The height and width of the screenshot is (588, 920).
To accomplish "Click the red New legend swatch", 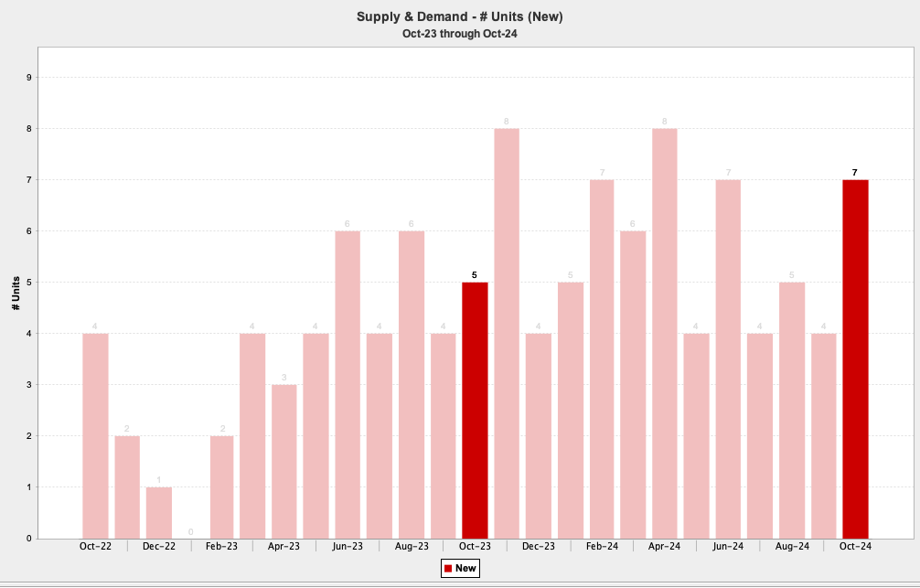I will tap(448, 569).
